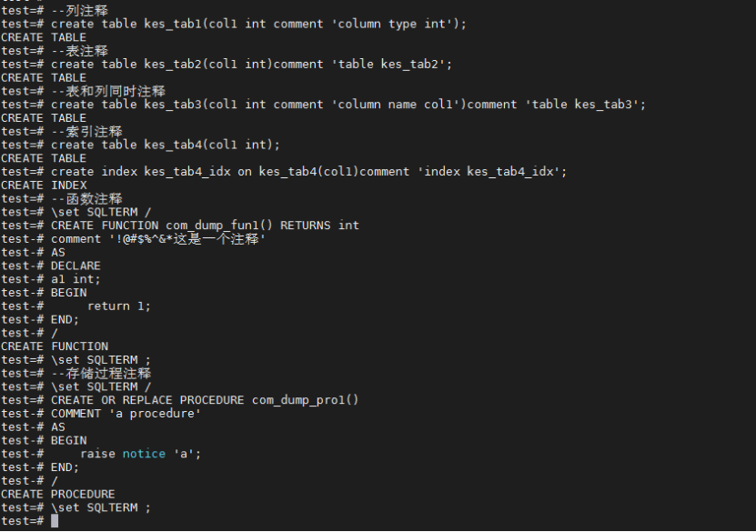This screenshot has width=756, height=532.
Task: Click the --索引注释 comment line
Action: pos(86,132)
